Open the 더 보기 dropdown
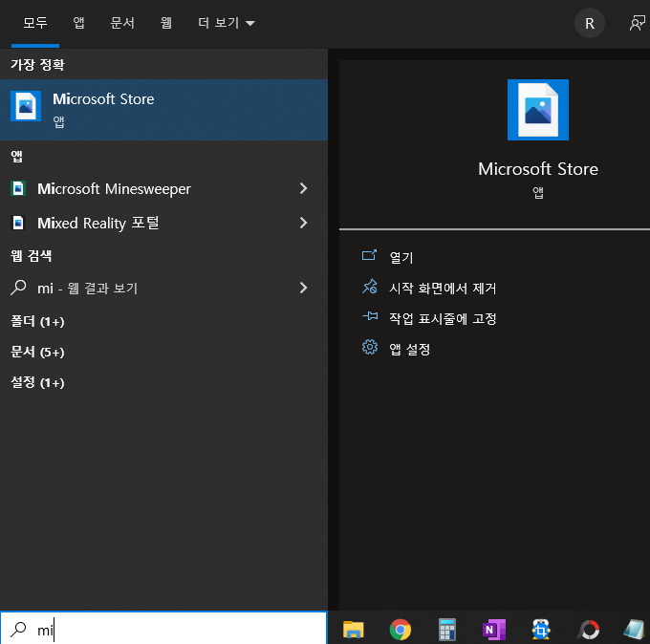 coord(226,23)
